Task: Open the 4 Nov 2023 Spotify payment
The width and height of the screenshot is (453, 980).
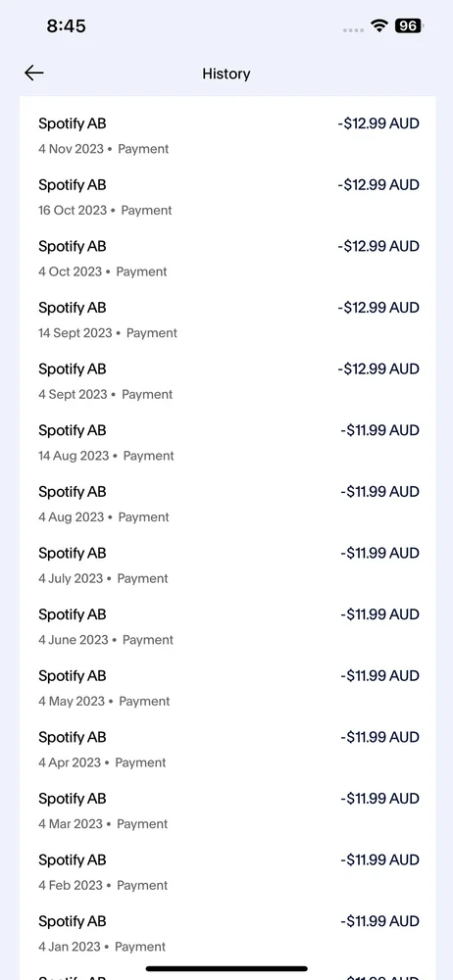Action: [x=227, y=135]
